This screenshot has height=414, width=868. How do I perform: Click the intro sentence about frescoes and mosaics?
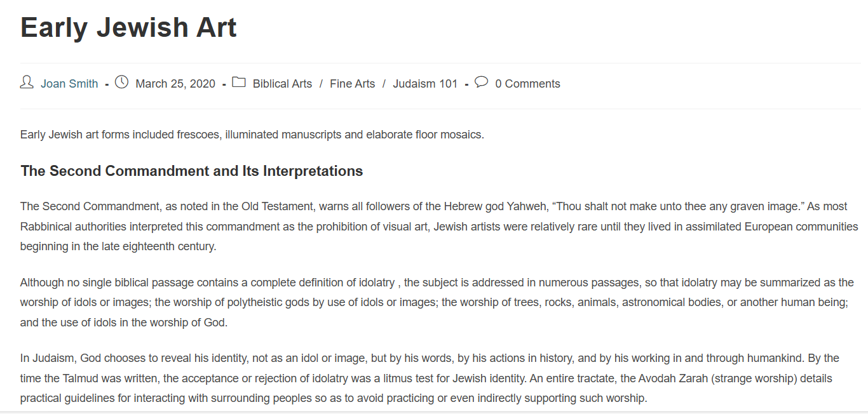[x=252, y=135]
